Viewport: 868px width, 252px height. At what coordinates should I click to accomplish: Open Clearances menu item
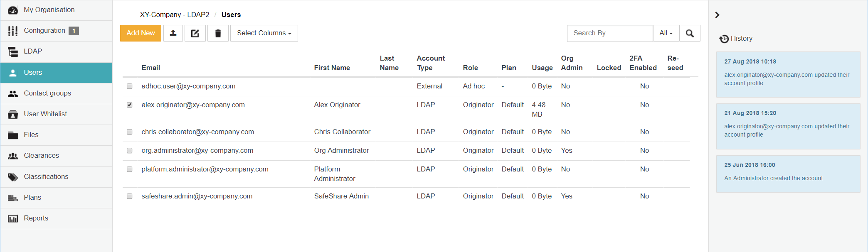(x=56, y=156)
